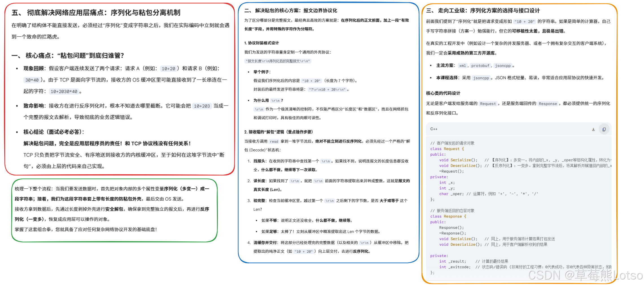The image size is (644, 286).
Task: Click the bullet label "如果足够"
Action: [270, 232]
